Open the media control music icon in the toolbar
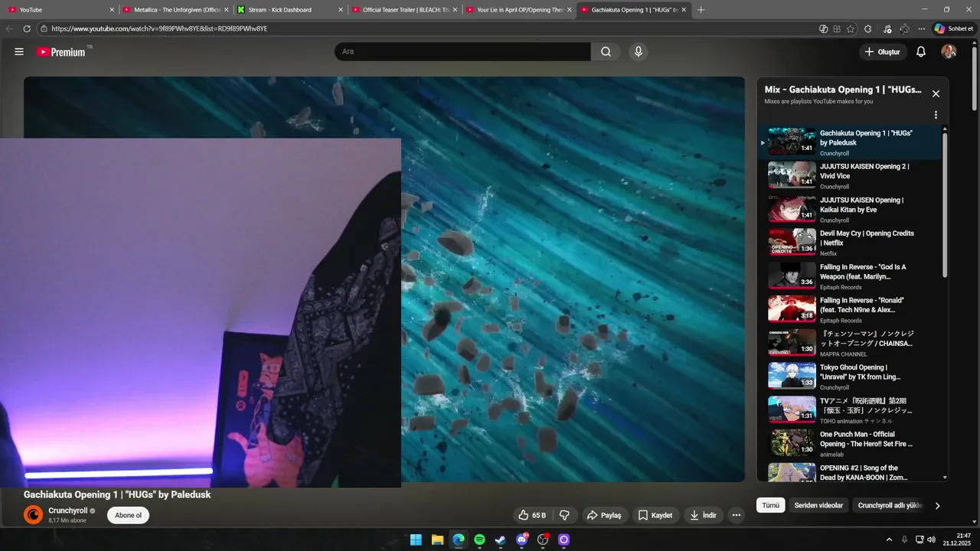The height and width of the screenshot is (551, 980). tap(887, 29)
